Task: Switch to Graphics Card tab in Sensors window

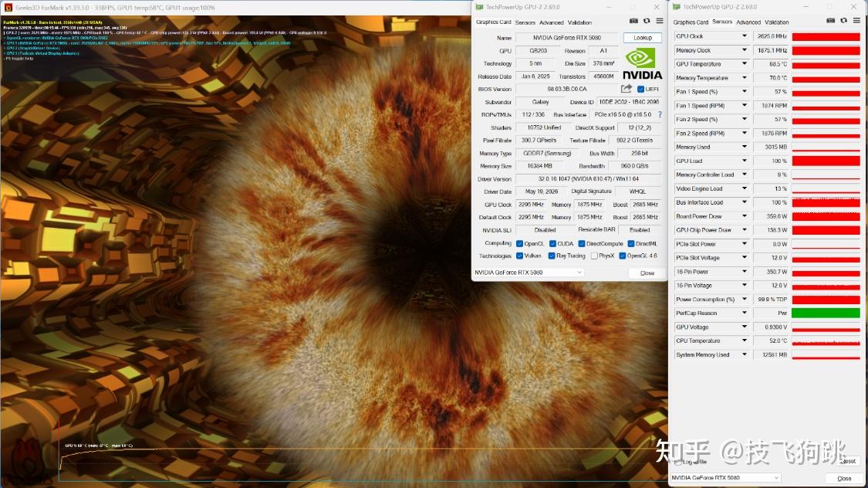Action: (x=691, y=22)
